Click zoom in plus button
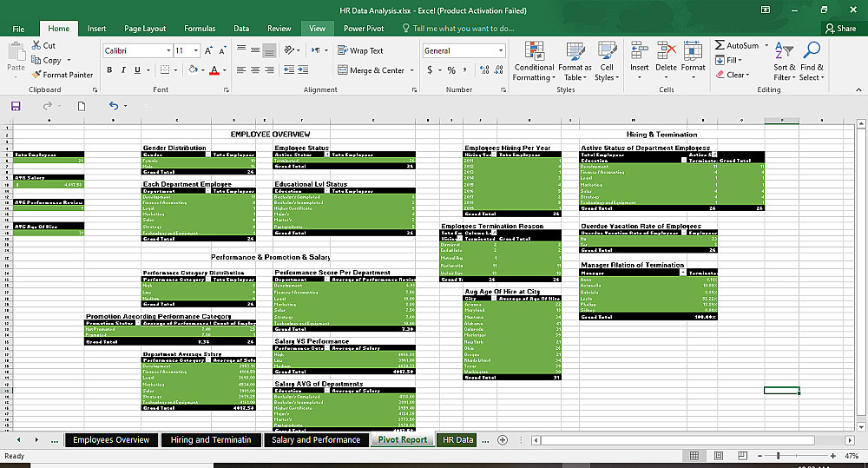 pos(832,455)
